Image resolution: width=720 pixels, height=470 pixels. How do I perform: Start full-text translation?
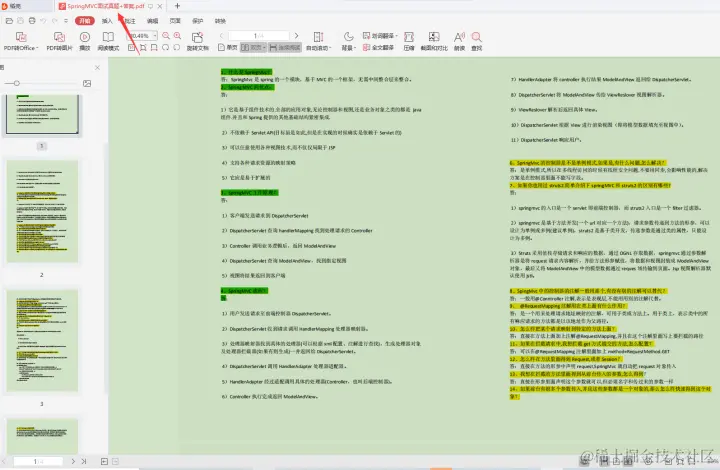378,47
